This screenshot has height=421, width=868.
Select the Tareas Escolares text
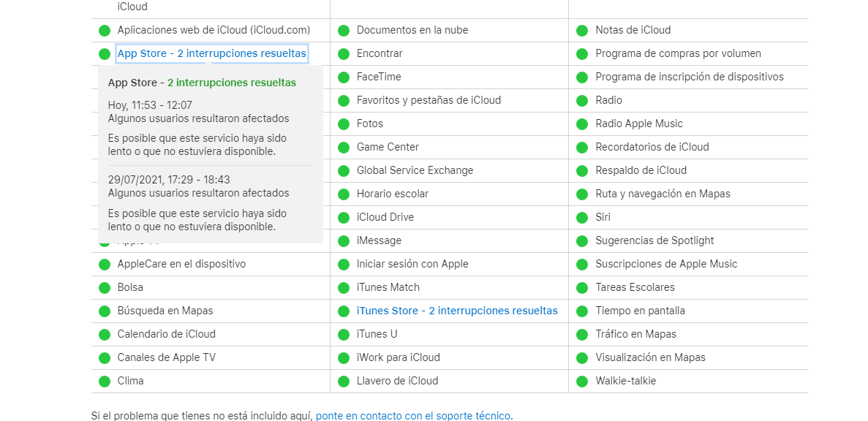(635, 287)
